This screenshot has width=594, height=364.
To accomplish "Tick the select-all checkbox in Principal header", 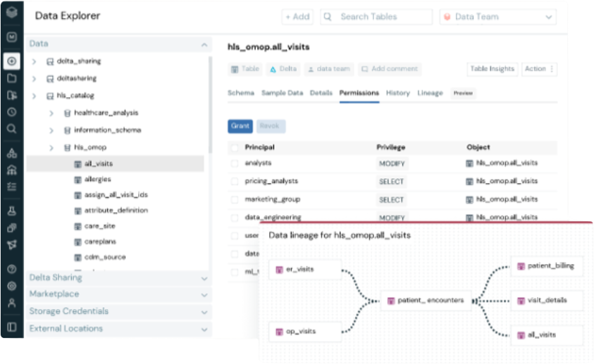I will click(x=235, y=148).
